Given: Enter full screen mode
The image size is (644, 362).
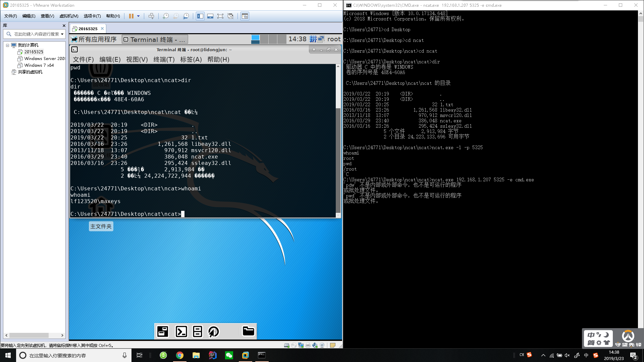Looking at the screenshot, I should click(x=220, y=16).
